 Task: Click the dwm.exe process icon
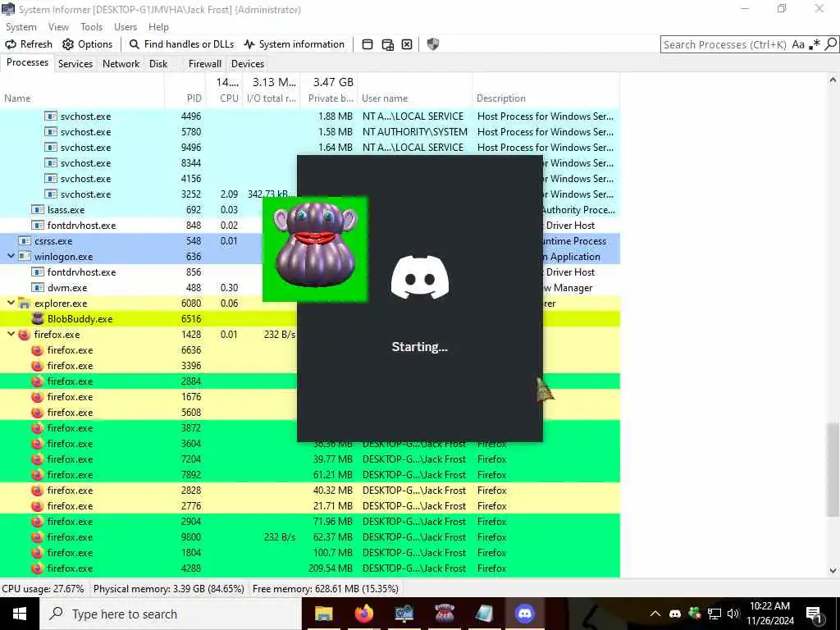[x=38, y=288]
